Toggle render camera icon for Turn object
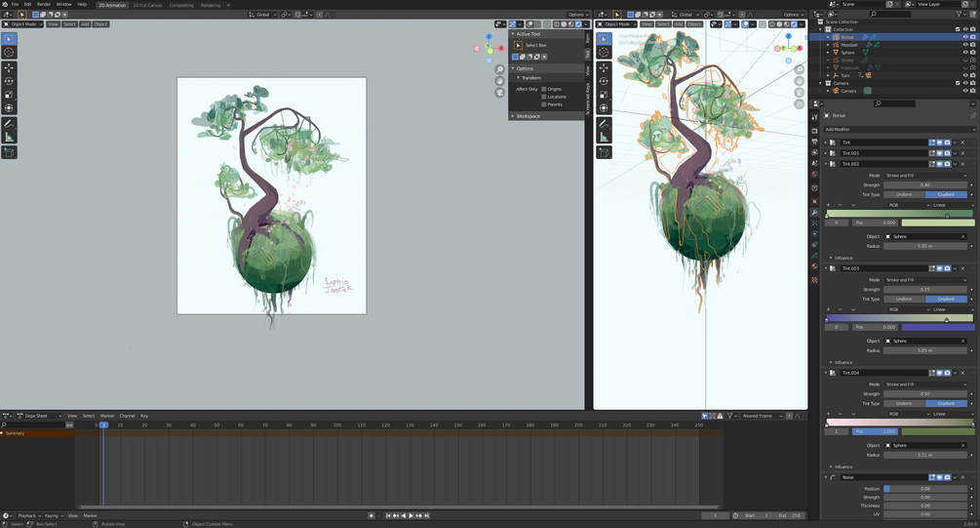The image size is (980, 528). (x=973, y=75)
